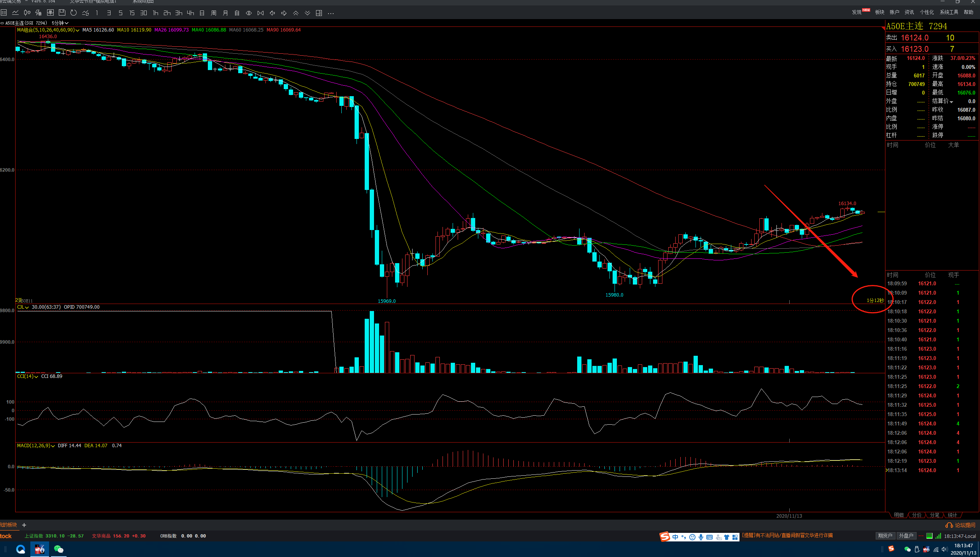980x557 pixels.
Task: Open the line chart trend icon
Action: click(x=15, y=13)
